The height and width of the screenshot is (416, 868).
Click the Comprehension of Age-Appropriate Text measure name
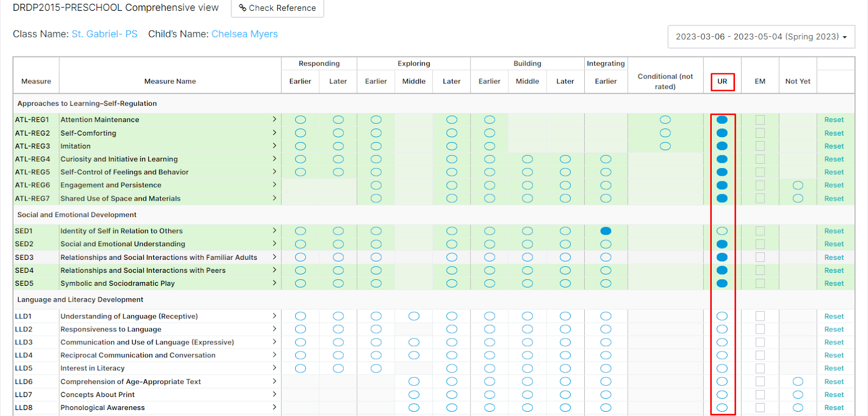pyautogui.click(x=131, y=382)
